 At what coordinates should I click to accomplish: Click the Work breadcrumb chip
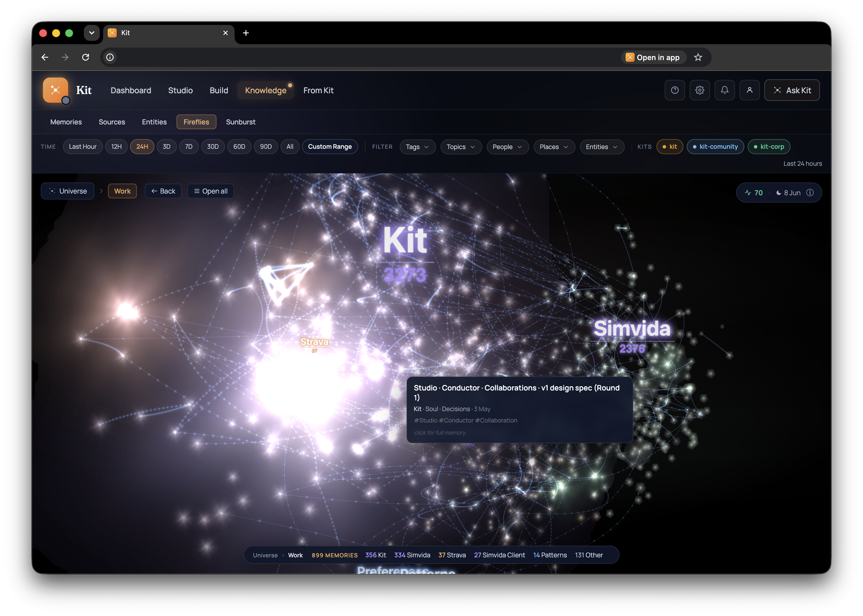click(122, 191)
